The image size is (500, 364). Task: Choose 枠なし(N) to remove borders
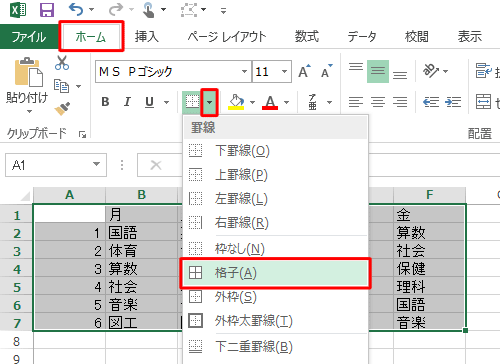[x=276, y=248]
